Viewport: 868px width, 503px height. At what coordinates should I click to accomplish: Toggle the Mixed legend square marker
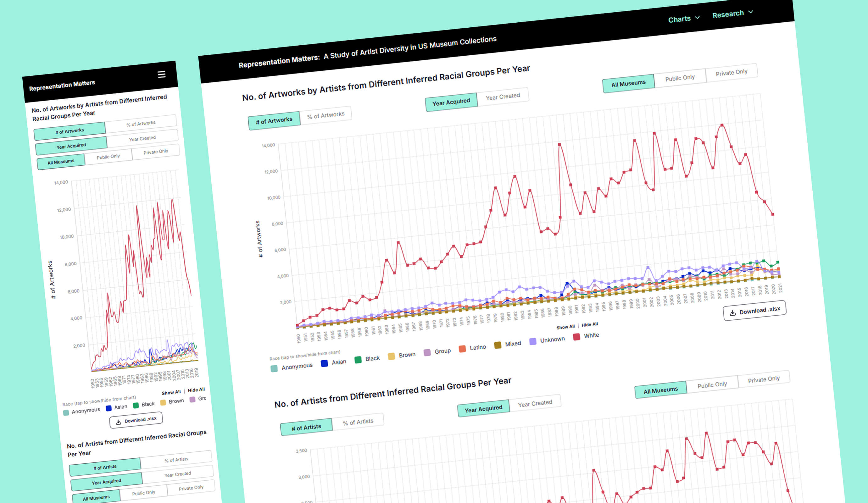[x=498, y=345]
